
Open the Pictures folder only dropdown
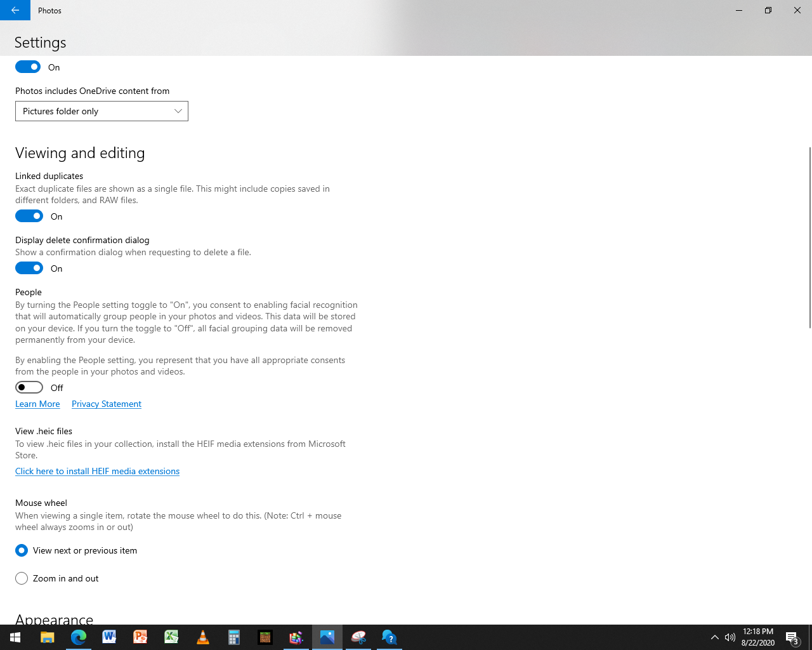(101, 111)
